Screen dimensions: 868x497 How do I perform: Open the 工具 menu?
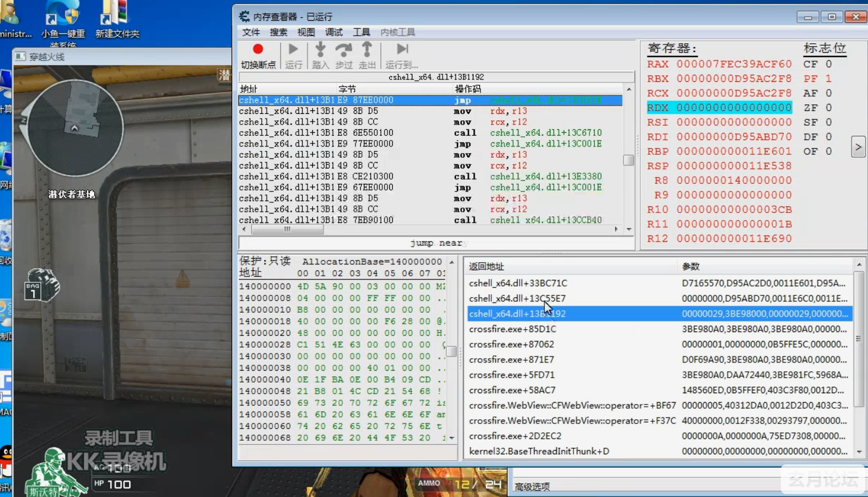pyautogui.click(x=361, y=32)
